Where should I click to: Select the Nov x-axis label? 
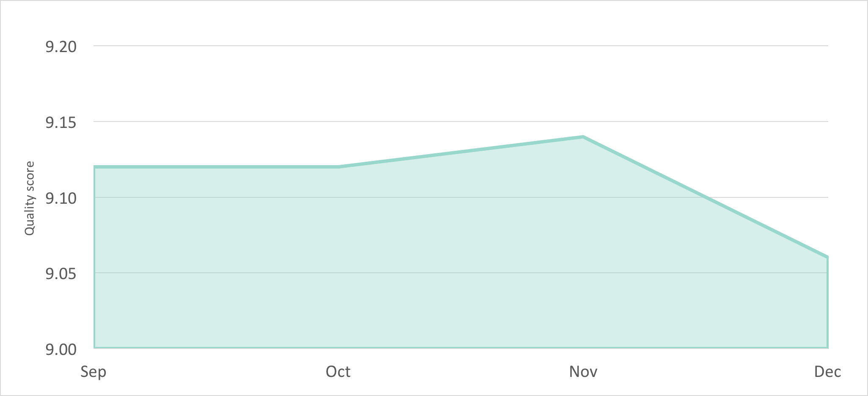[x=583, y=372]
